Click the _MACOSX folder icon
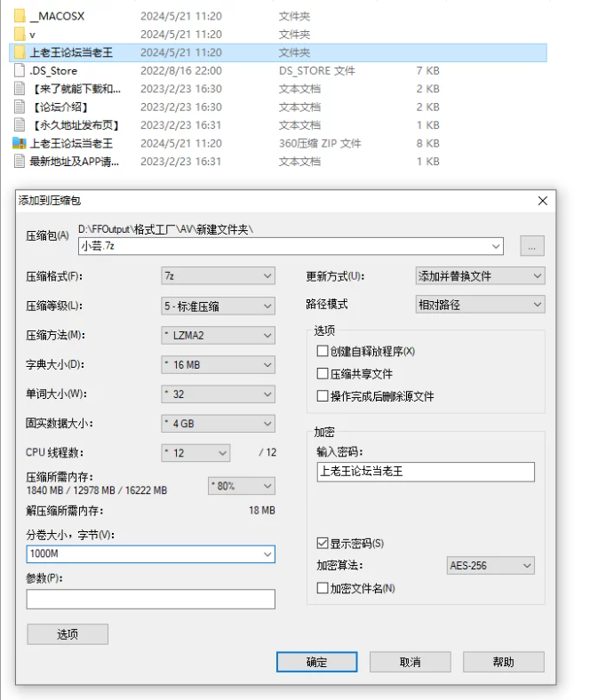The height and width of the screenshot is (700, 590). click(20, 16)
